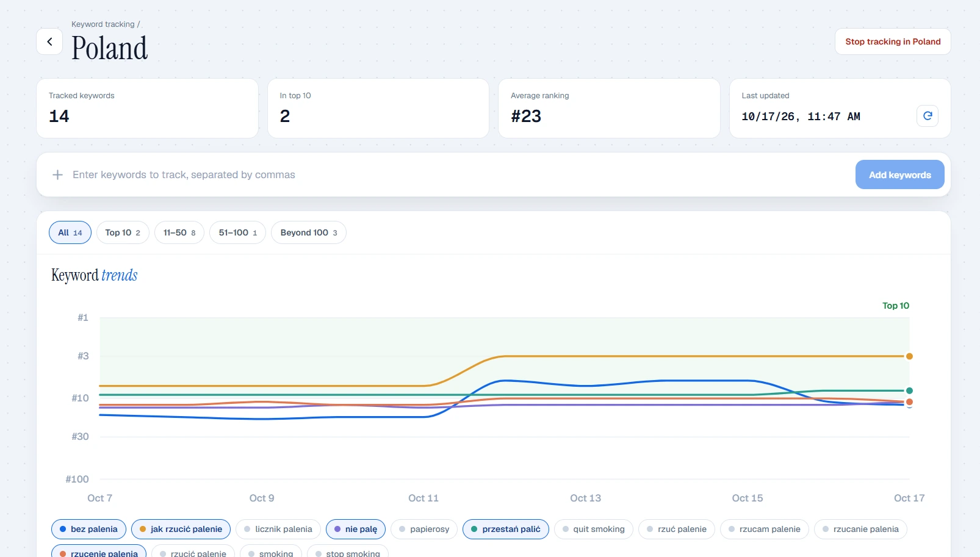Click the #30 rank label on chart axis
980x557 pixels.
coord(80,436)
